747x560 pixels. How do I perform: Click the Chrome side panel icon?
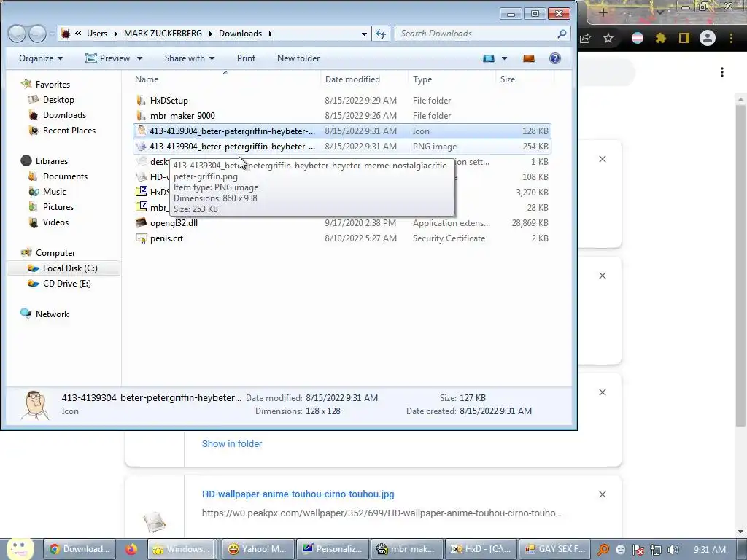pos(684,38)
